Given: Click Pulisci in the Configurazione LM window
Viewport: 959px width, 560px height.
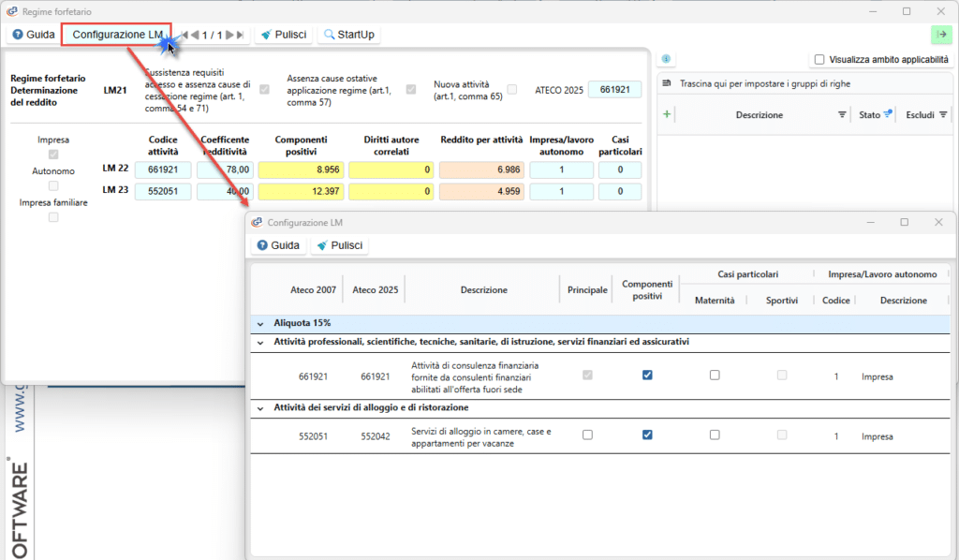Looking at the screenshot, I should tap(340, 245).
